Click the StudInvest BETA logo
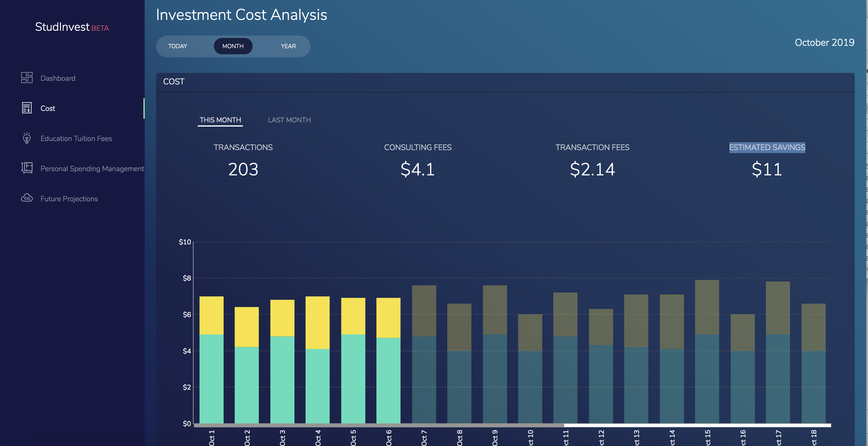 [x=72, y=27]
